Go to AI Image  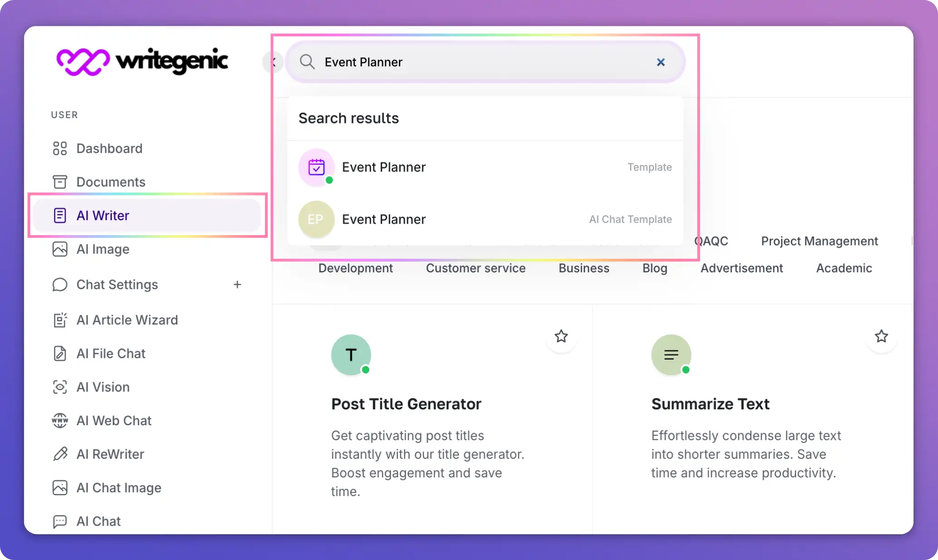[x=103, y=249]
